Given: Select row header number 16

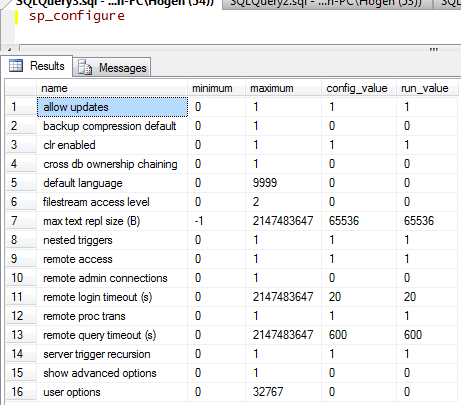Looking at the screenshot, I should tap(21, 392).
